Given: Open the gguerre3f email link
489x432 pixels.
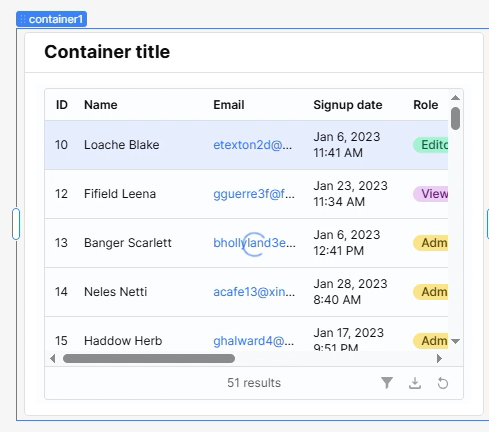Looking at the screenshot, I should point(254,194).
